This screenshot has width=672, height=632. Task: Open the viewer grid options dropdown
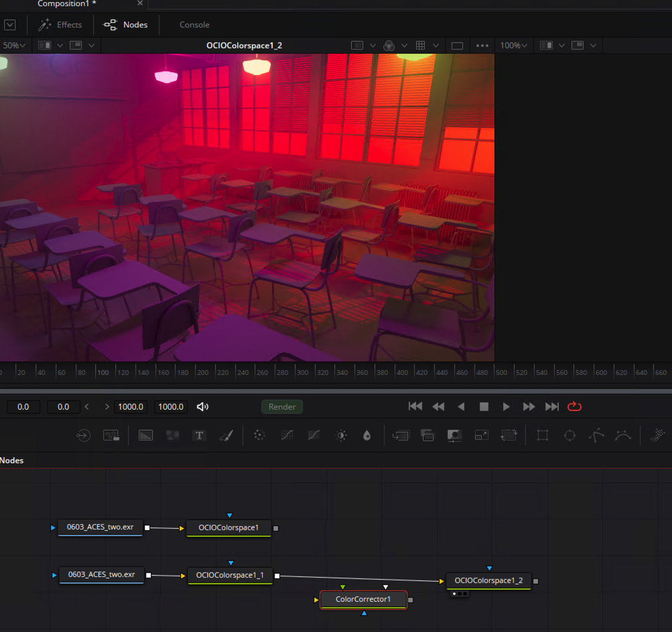click(x=436, y=45)
